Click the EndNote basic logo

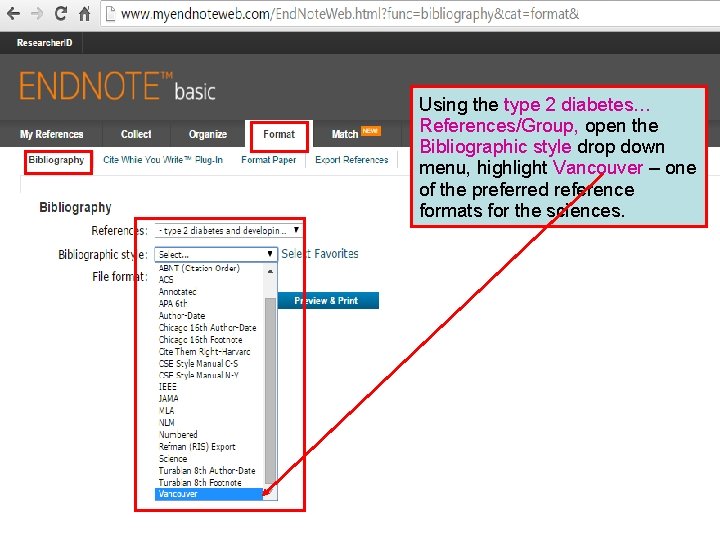[x=117, y=86]
